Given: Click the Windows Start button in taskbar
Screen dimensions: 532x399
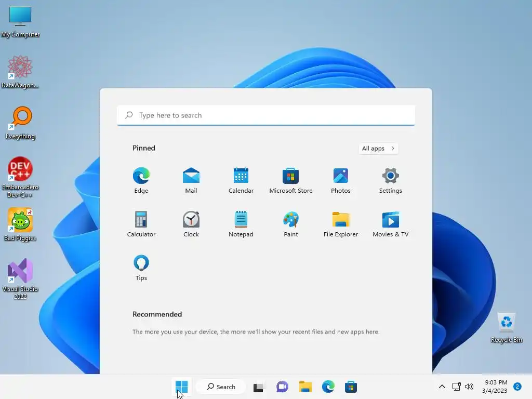Looking at the screenshot, I should coord(181,387).
